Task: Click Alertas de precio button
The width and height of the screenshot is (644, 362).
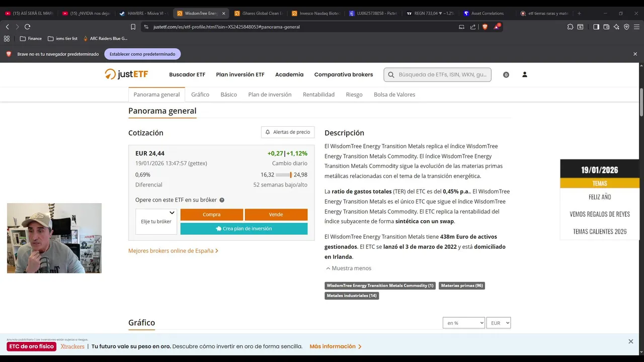Action: point(288,132)
